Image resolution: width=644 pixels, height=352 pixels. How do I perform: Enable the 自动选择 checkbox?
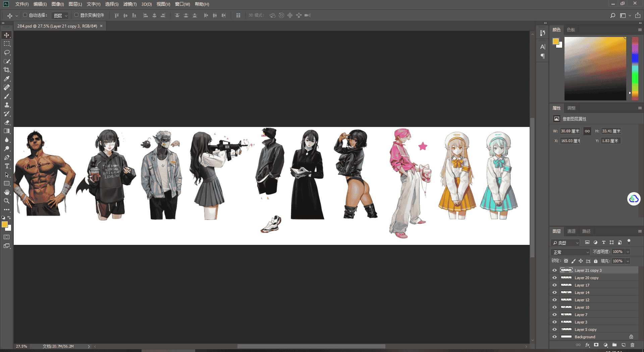(x=25, y=15)
